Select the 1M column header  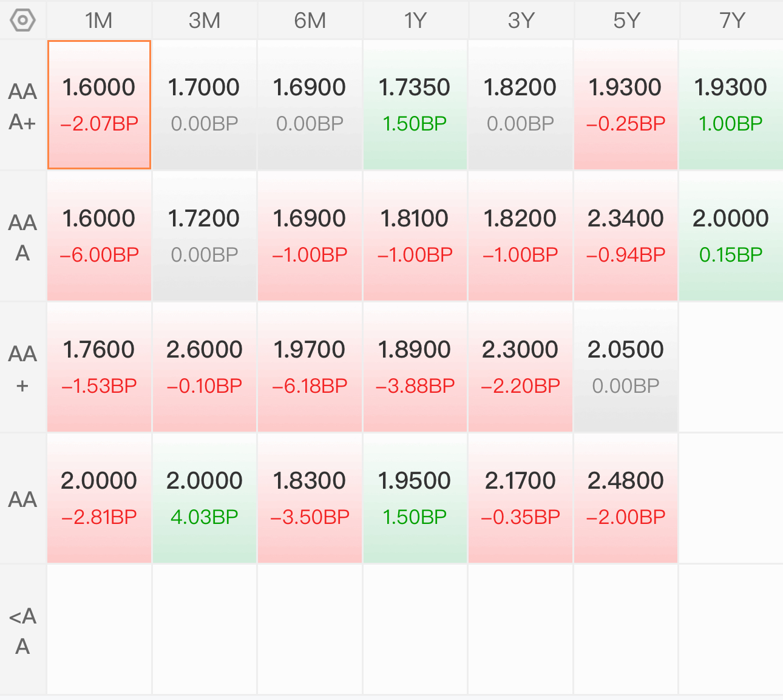[99, 21]
